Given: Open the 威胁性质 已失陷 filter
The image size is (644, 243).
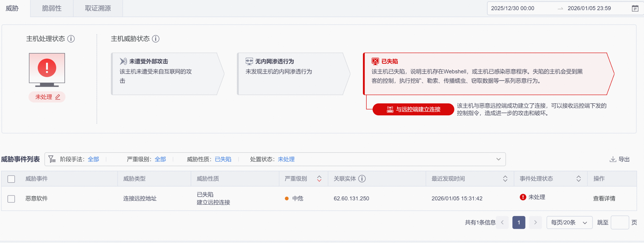Looking at the screenshot, I should (x=223, y=159).
